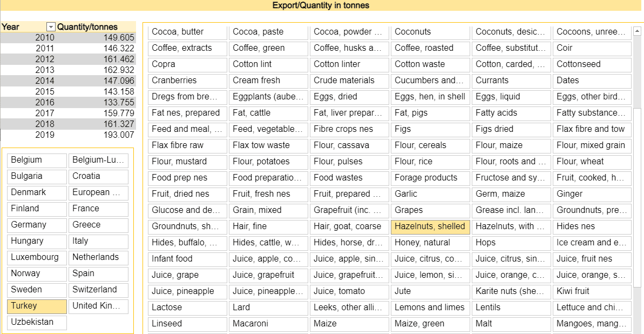Choose Switzerland from the country slicer
The width and height of the screenshot is (644, 334).
click(99, 290)
